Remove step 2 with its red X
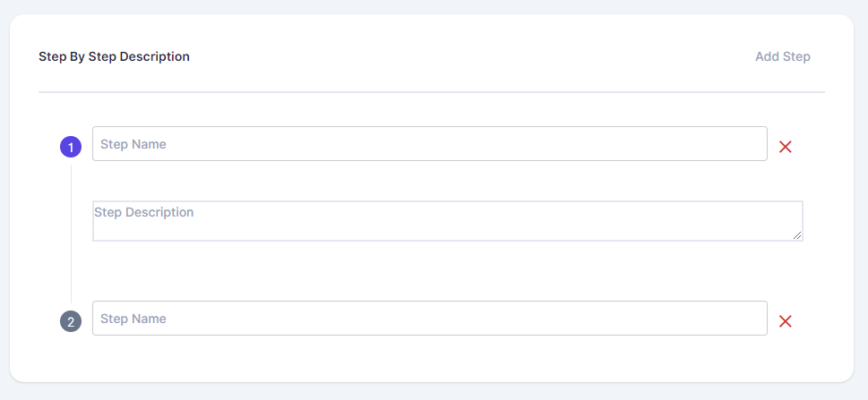The width and height of the screenshot is (868, 400). [x=786, y=321]
